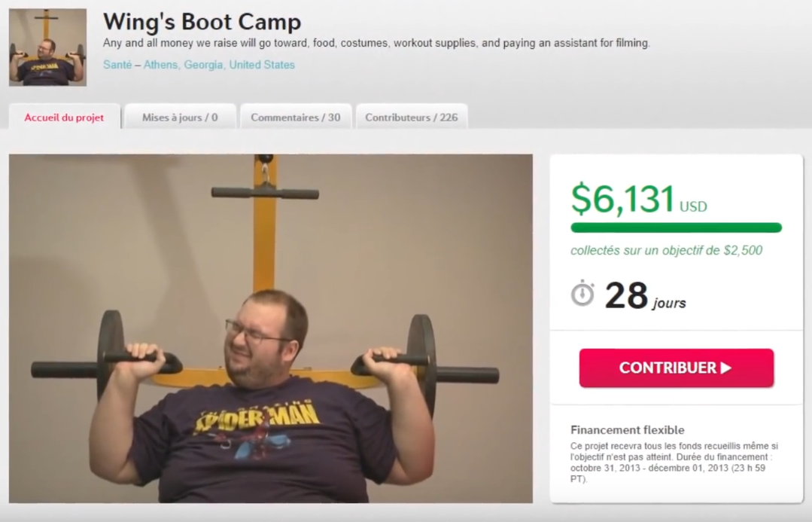Image resolution: width=812 pixels, height=522 pixels.
Task: Click the USD currency label
Action: [693, 207]
